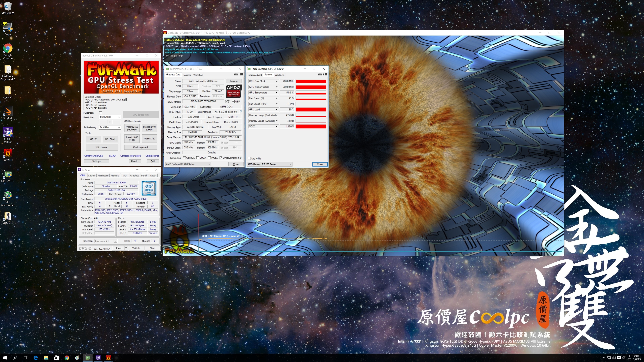This screenshot has height=362, width=644.
Task: Enable the Fullscreen checkbox in FurMark
Action: [100, 113]
